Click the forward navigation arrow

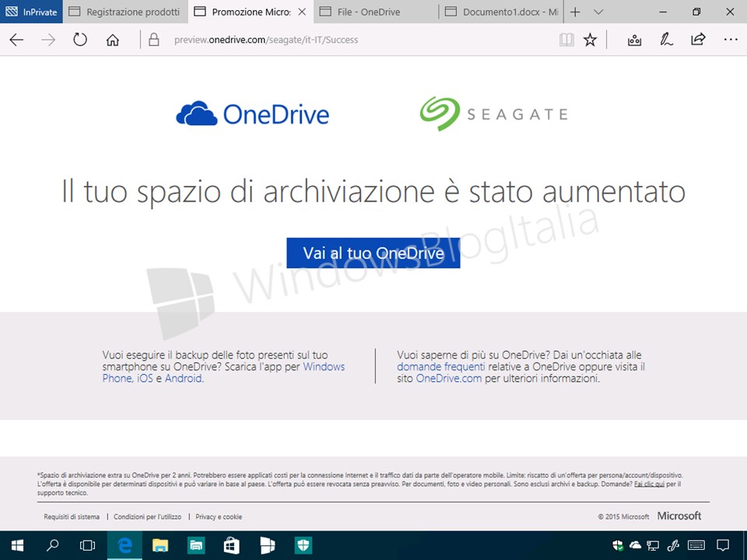tap(48, 40)
